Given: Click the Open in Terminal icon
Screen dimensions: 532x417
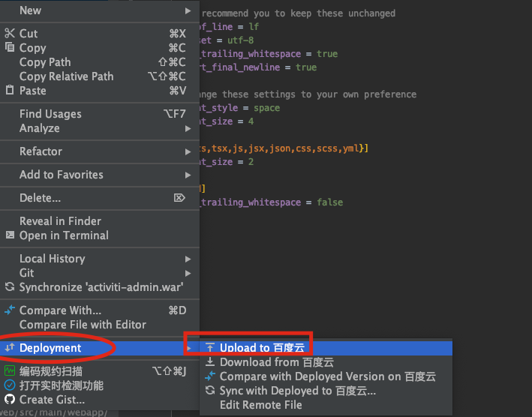Looking at the screenshot, I should (10, 235).
